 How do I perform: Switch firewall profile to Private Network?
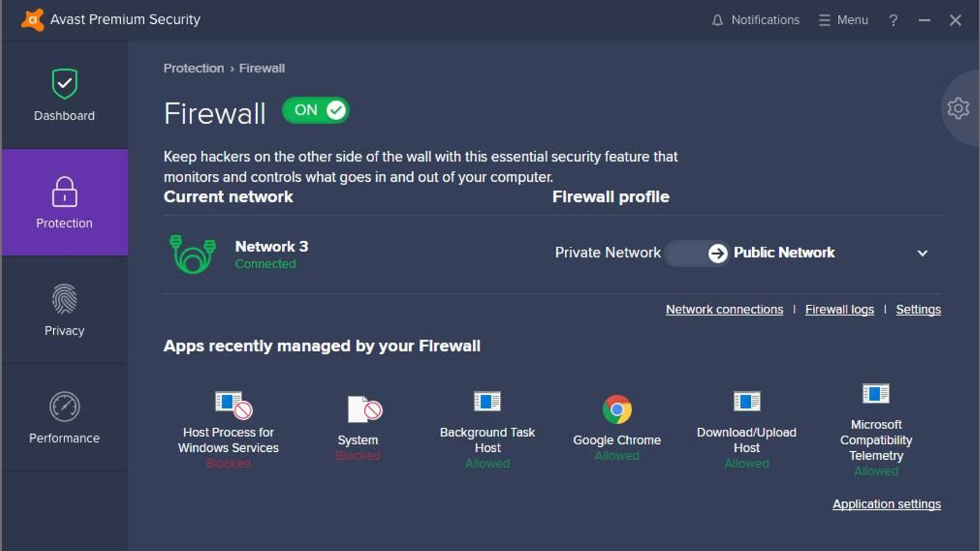click(x=607, y=252)
